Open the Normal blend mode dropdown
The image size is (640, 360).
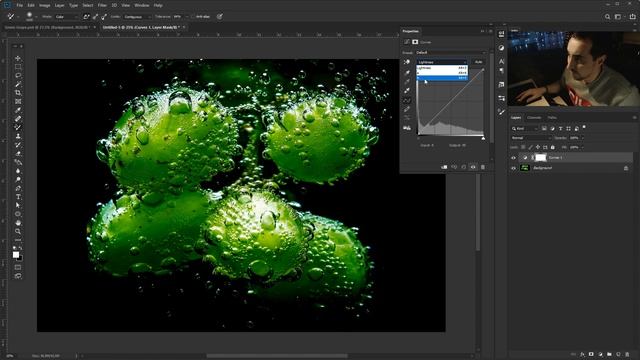tap(531, 138)
